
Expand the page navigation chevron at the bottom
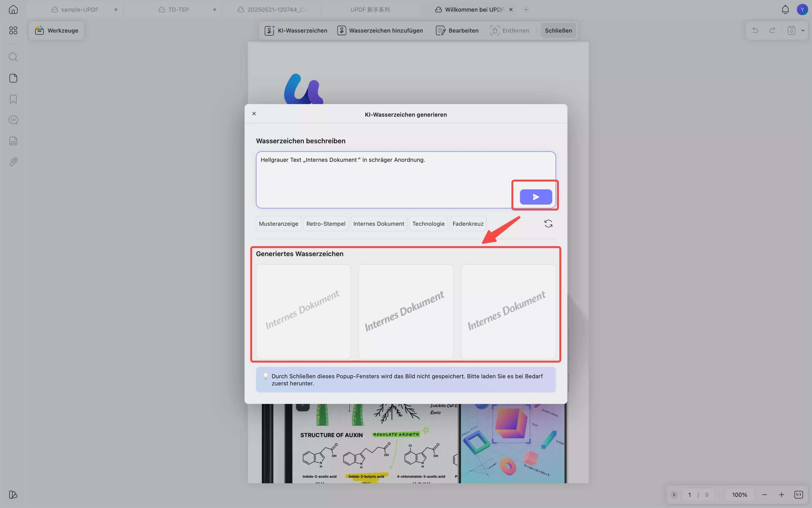pyautogui.click(x=674, y=494)
